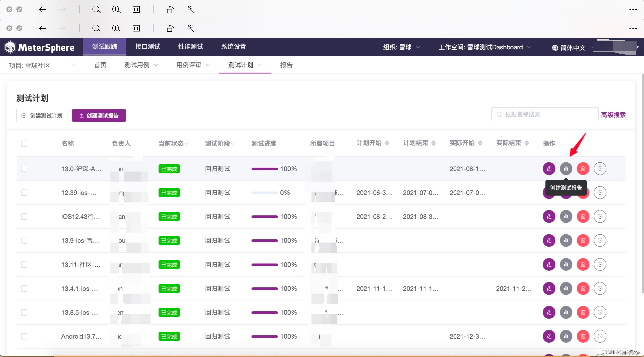Screen dimensions: 644x357
Task: Check the 12.39-ios row checkbox
Action: coord(24,193)
